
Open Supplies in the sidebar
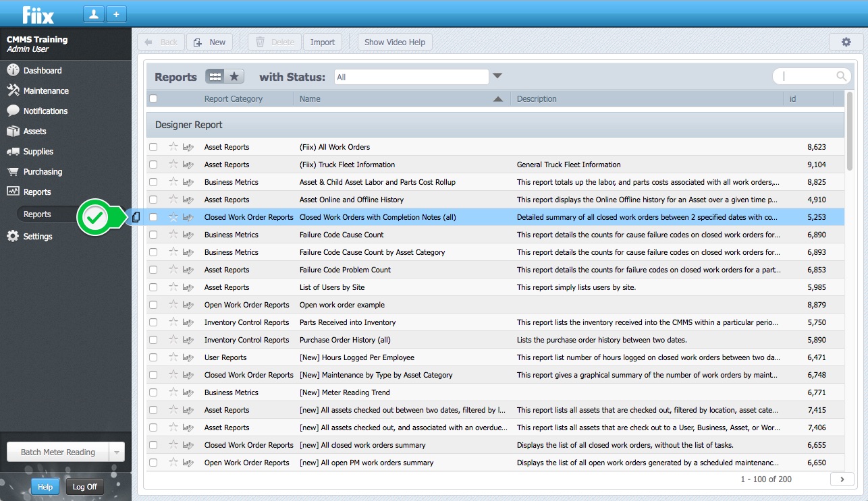[38, 151]
